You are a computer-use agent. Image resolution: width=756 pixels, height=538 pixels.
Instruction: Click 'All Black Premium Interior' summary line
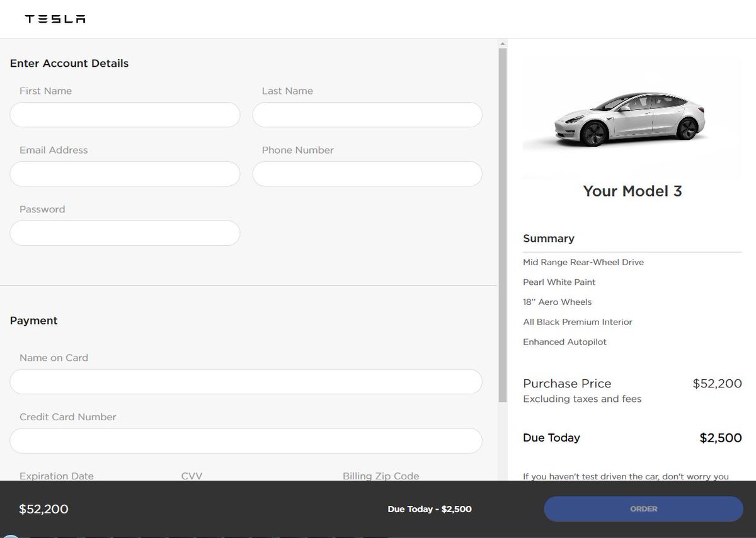(577, 322)
